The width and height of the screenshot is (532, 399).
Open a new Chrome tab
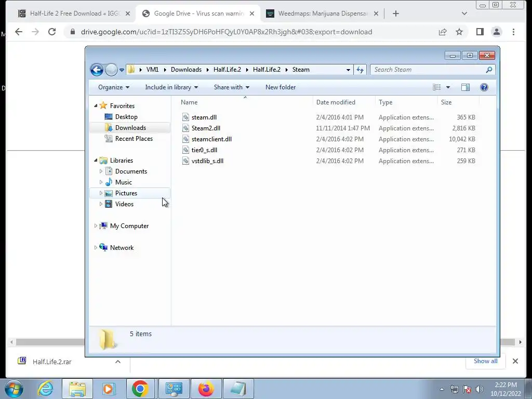pyautogui.click(x=395, y=14)
